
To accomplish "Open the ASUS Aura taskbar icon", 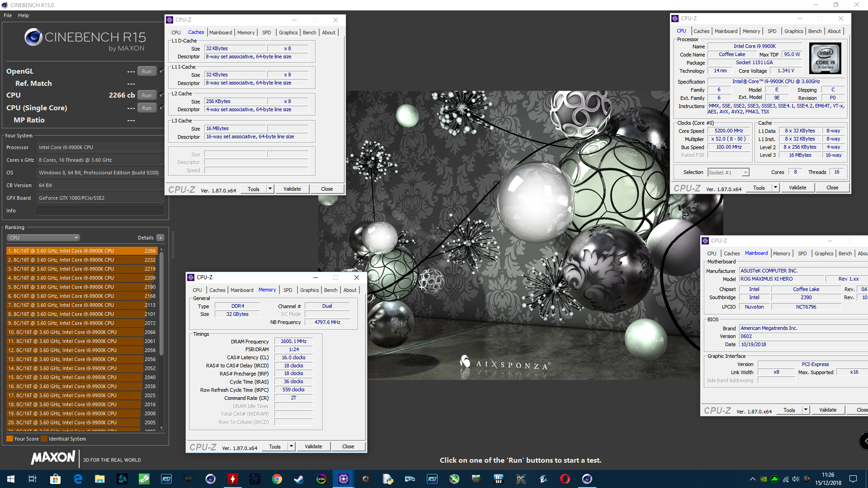I will point(321,479).
